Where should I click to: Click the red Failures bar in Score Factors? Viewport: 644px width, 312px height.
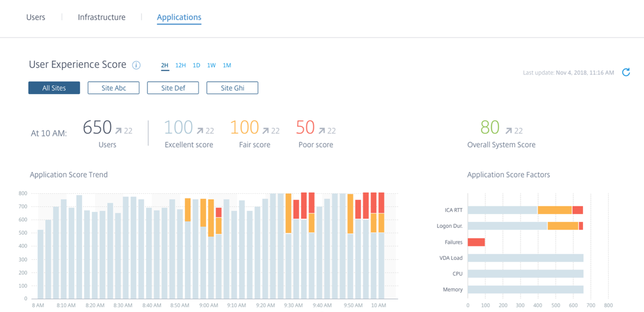point(476,242)
